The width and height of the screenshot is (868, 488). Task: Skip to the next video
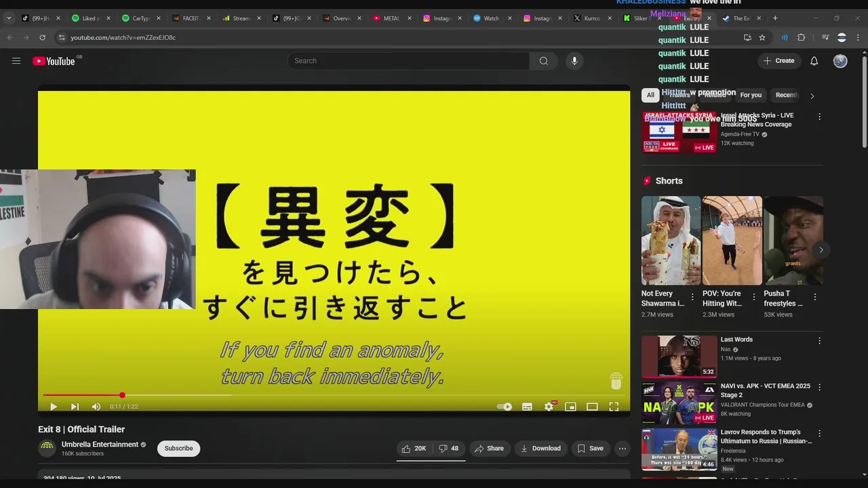75,407
